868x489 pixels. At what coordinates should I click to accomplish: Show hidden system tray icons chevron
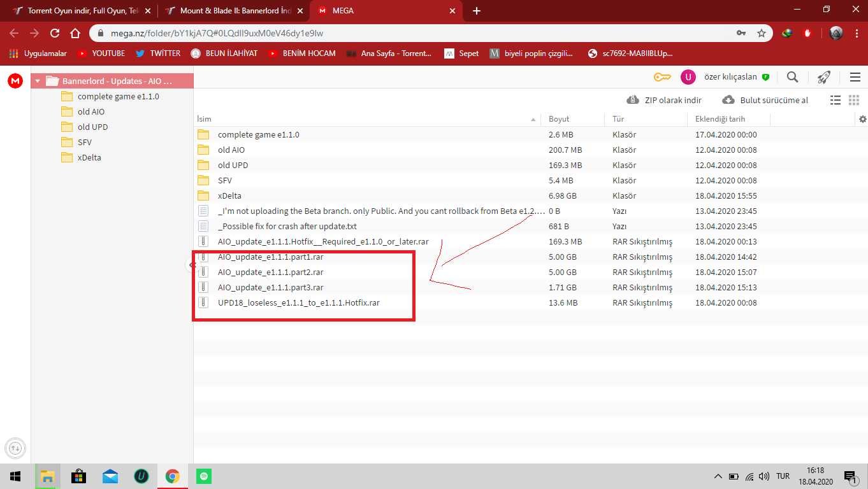pyautogui.click(x=718, y=476)
